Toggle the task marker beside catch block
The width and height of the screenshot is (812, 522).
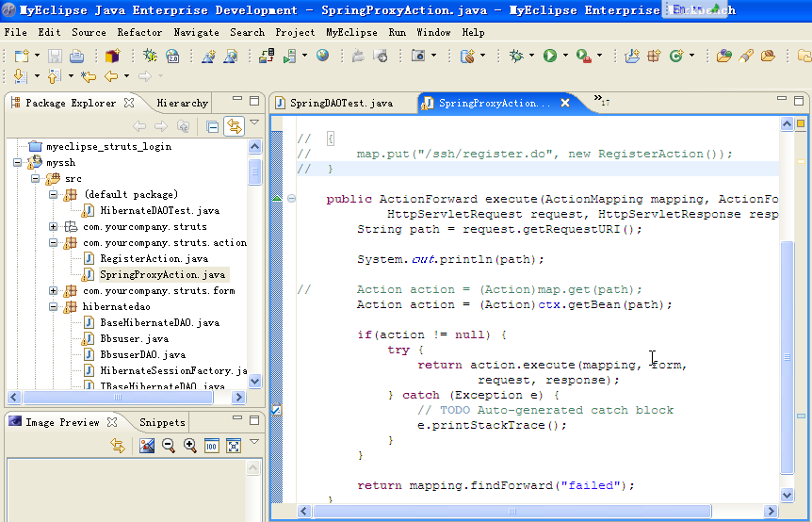point(277,410)
